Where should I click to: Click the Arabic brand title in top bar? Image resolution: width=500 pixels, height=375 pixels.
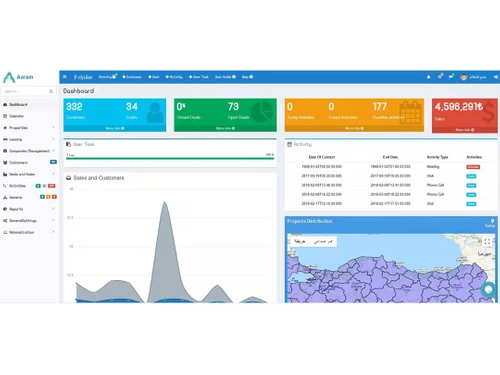tap(83, 77)
